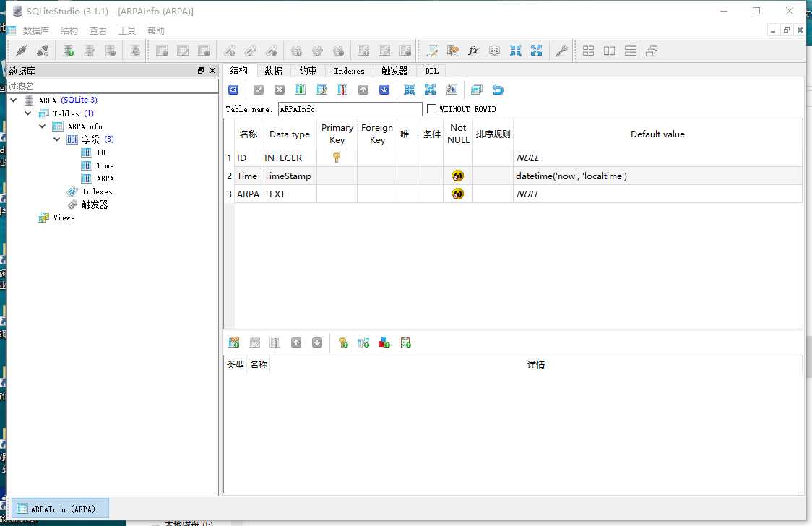Collapse the Tables node in the tree
The width and height of the screenshot is (812, 526).
[x=28, y=113]
